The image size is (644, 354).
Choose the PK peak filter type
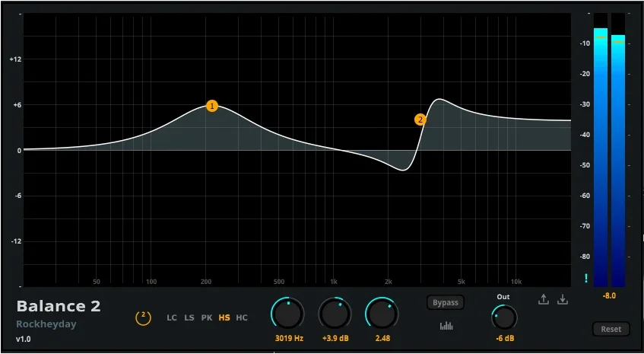coord(207,317)
